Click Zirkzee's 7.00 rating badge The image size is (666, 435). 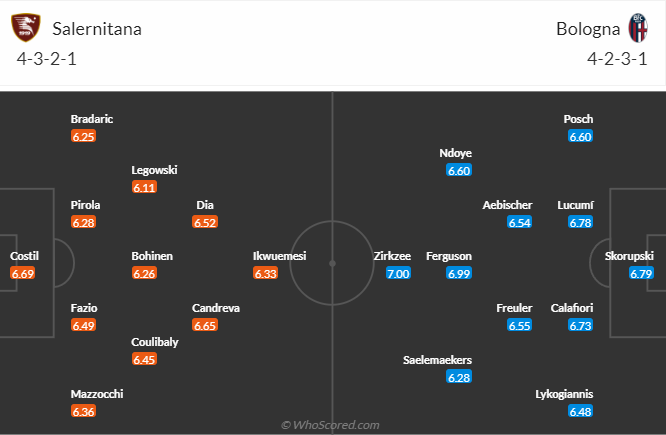click(x=398, y=273)
